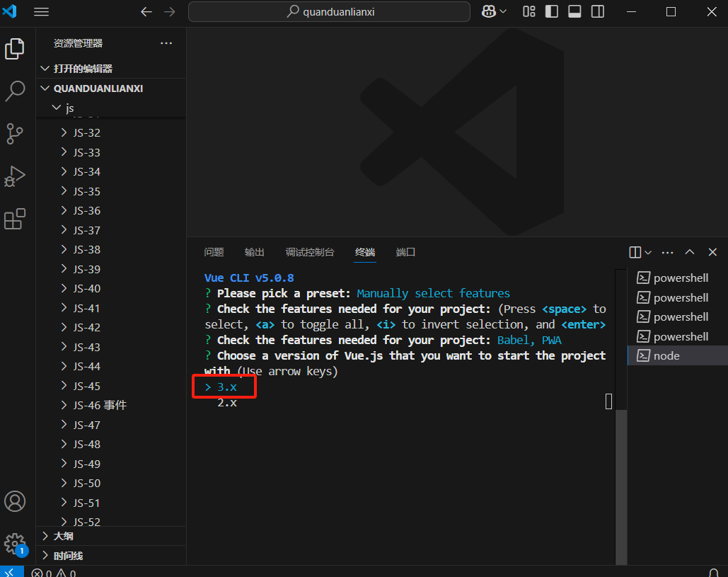Open Explorer views and more actions menu
728x577 pixels.
[166, 43]
